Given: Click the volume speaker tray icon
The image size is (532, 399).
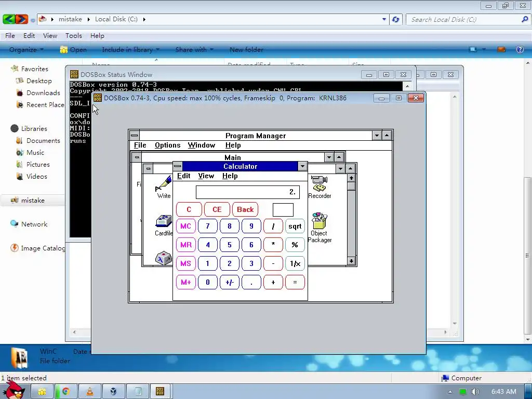Looking at the screenshot, I should [475, 392].
